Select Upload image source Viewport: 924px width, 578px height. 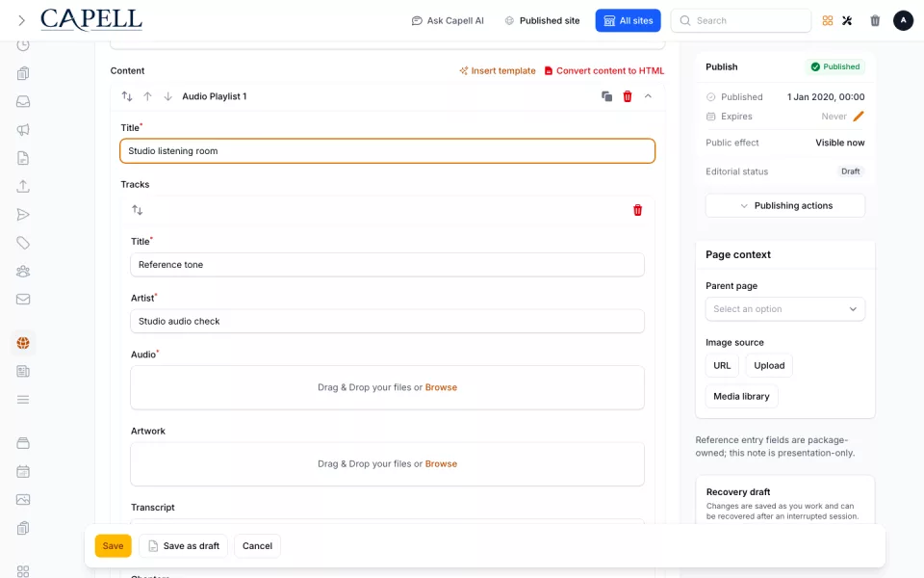769,366
